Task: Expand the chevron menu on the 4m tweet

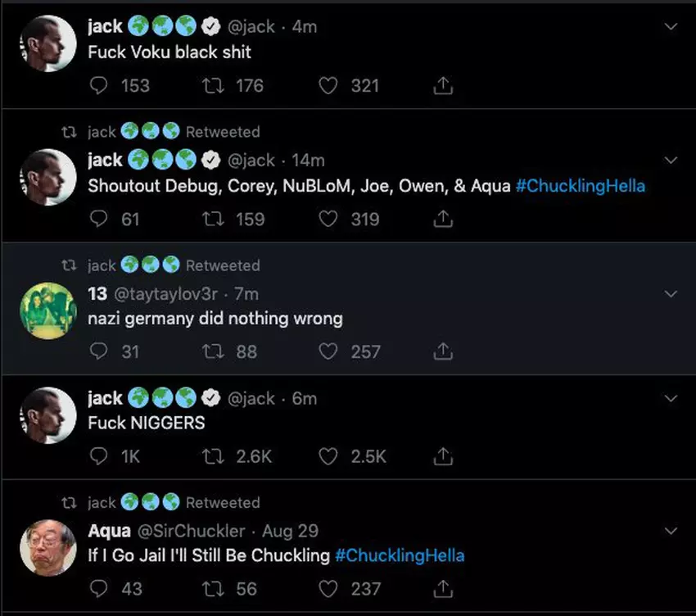Action: 671,27
